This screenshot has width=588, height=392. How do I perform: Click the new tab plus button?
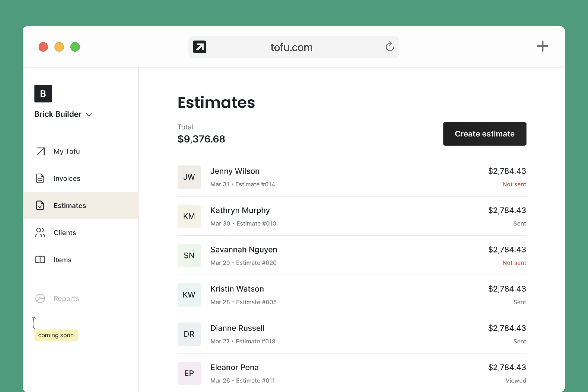tap(542, 46)
